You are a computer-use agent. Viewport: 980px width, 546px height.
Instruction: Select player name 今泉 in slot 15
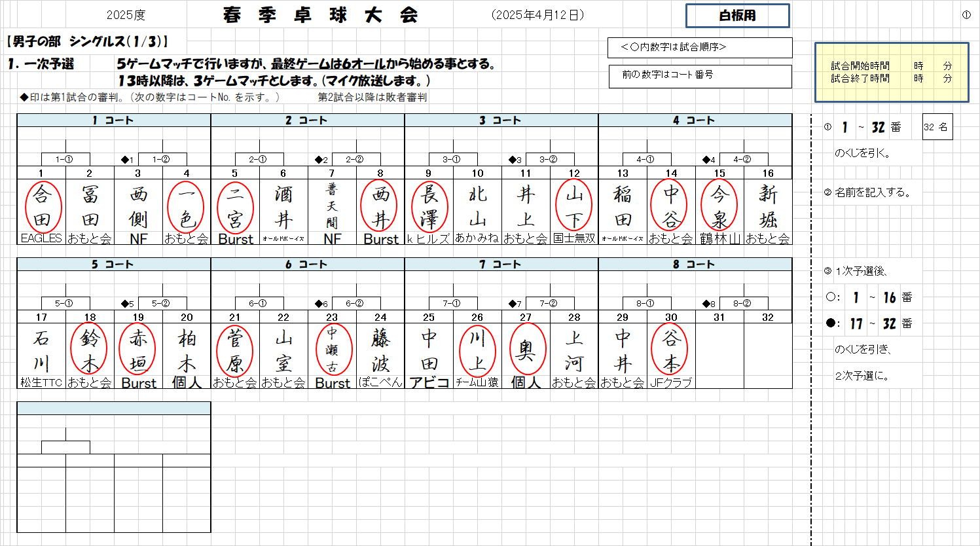(720, 206)
